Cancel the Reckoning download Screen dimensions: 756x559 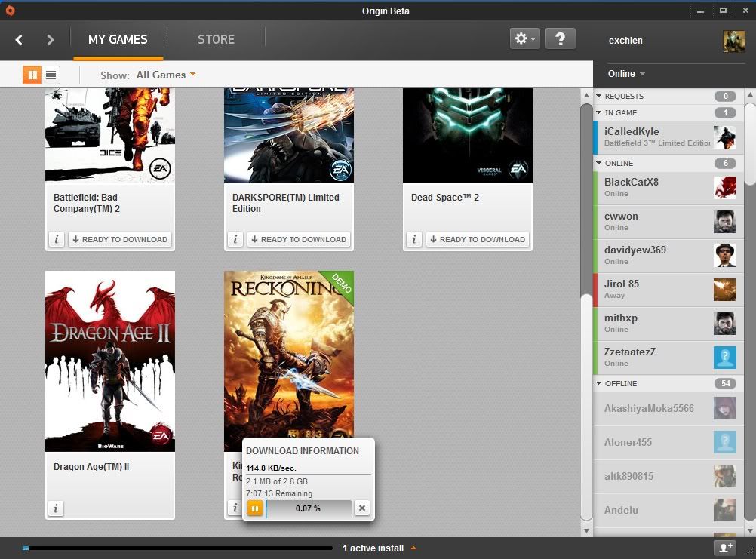362,508
